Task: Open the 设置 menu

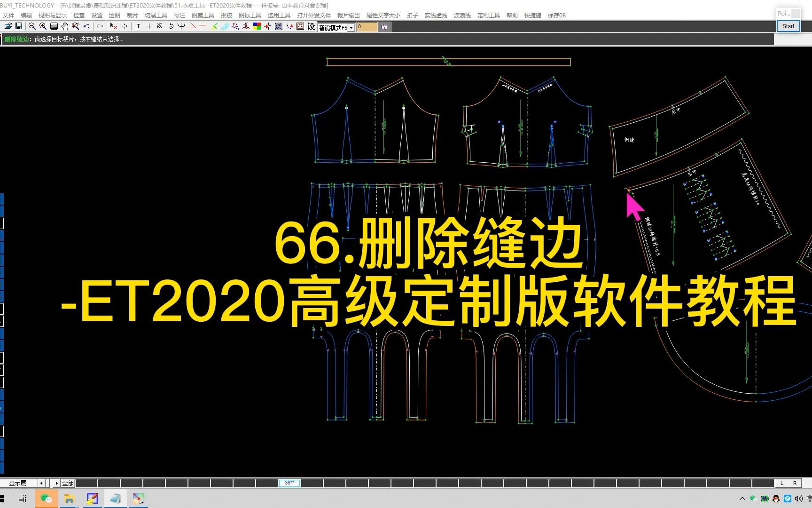Action: click(97, 16)
